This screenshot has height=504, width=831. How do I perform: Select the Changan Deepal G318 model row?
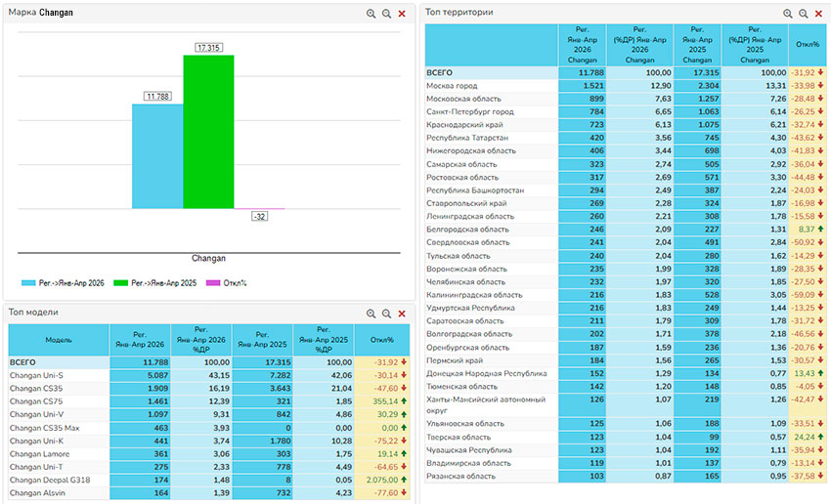point(209,481)
